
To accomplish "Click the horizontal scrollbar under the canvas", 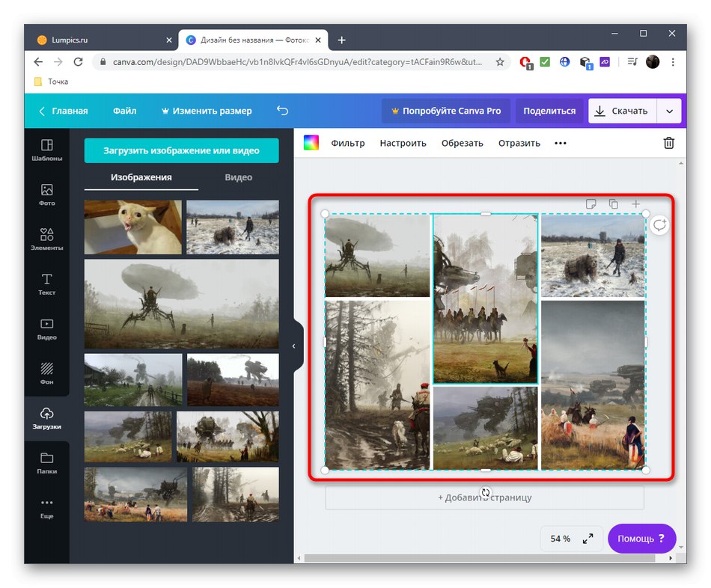I will 480,557.
